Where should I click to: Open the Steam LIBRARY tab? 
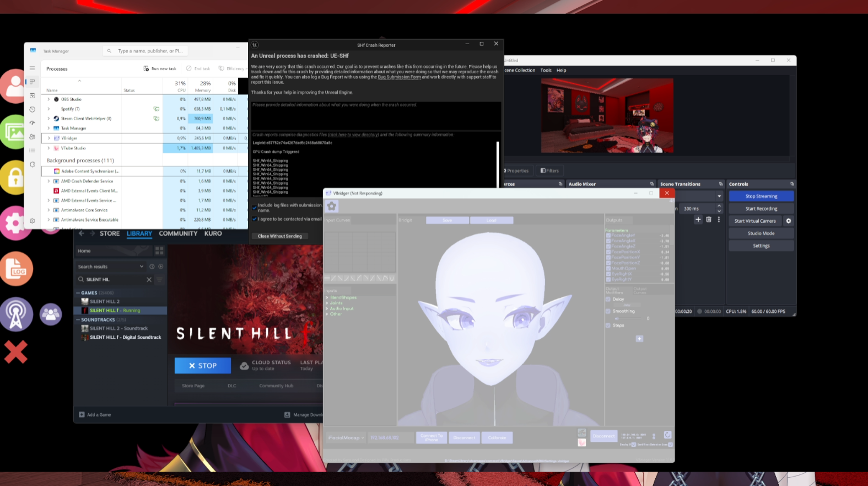[139, 234]
